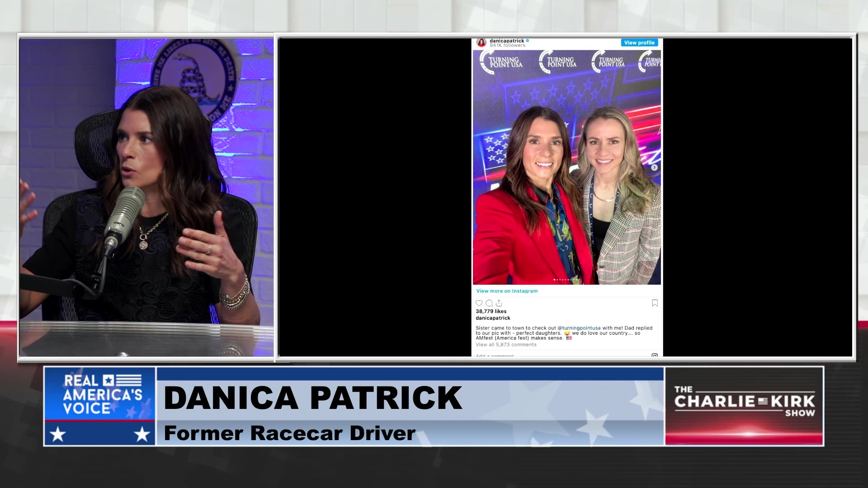This screenshot has width=868, height=488.
Task: Click the blue verified badge next to danicapatrick
Action: (528, 40)
